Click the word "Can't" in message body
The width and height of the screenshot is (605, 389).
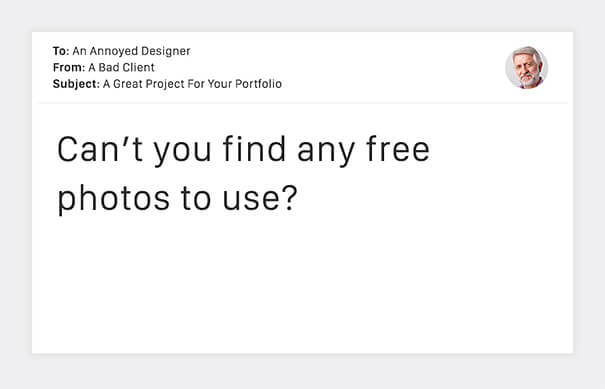point(100,149)
